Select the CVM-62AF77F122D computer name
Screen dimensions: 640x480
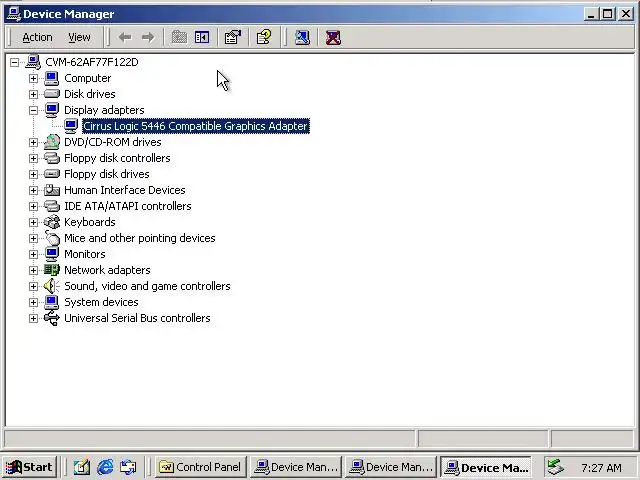[92, 62]
